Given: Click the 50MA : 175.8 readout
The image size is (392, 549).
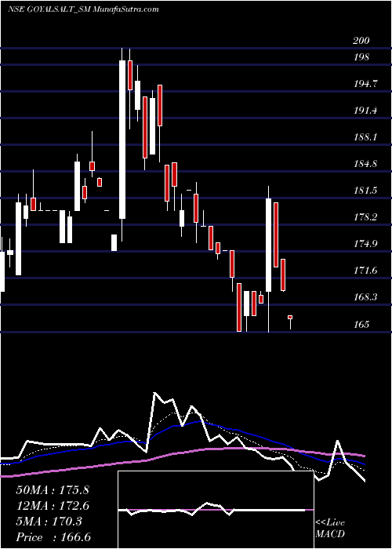Looking at the screenshot, I should pos(53,490).
